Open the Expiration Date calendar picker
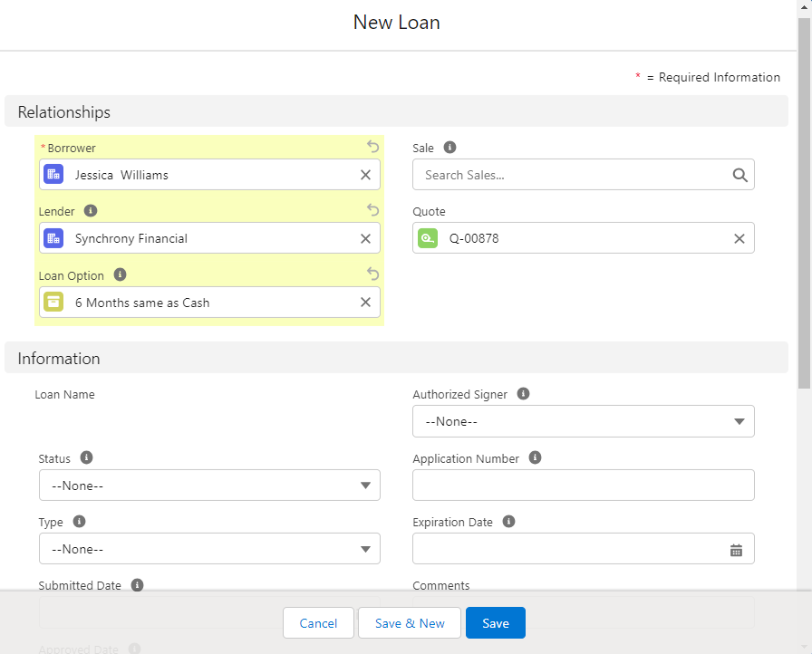This screenshot has width=812, height=654. tap(738, 549)
